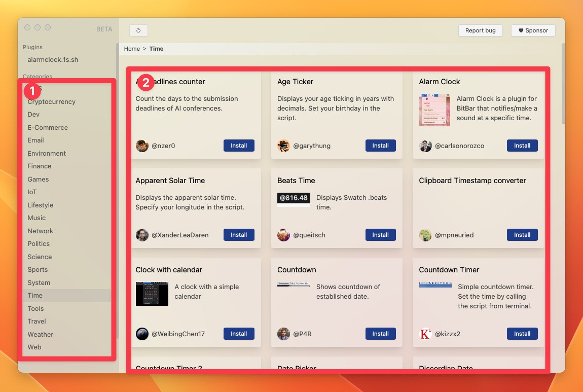Select the Weather category in the sidebar
Image resolution: width=583 pixels, height=392 pixels.
coord(40,334)
